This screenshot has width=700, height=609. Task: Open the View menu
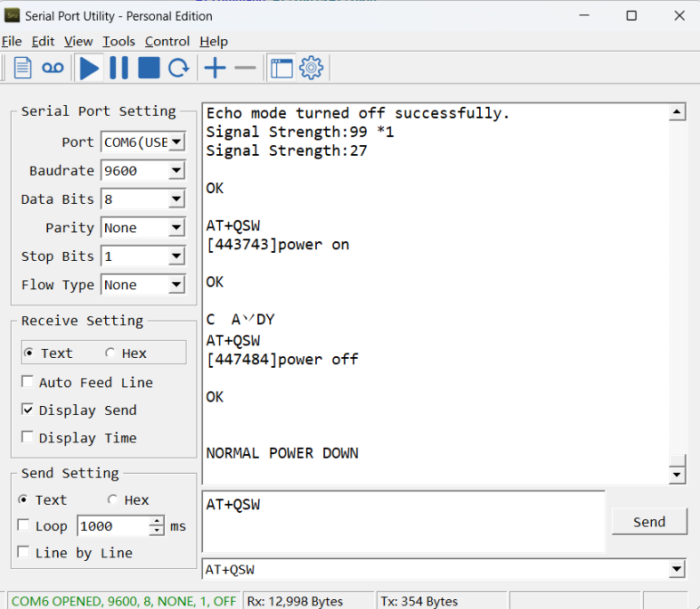[78, 42]
